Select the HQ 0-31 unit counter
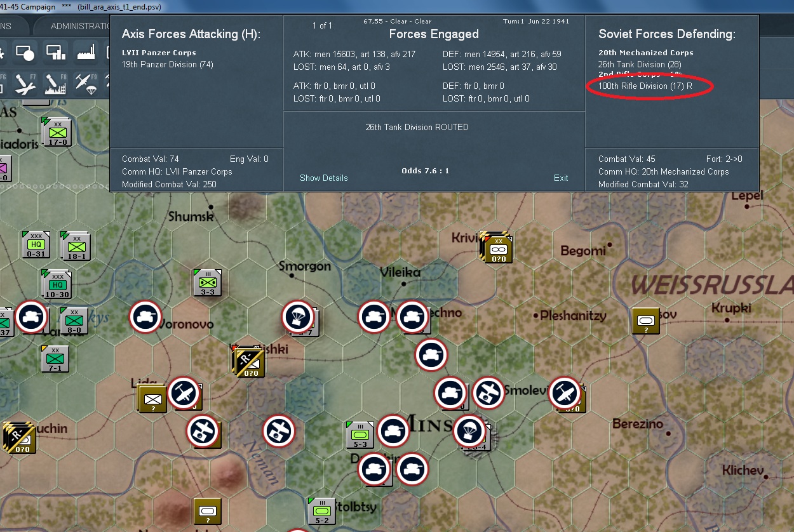The image size is (794, 532). [x=36, y=245]
